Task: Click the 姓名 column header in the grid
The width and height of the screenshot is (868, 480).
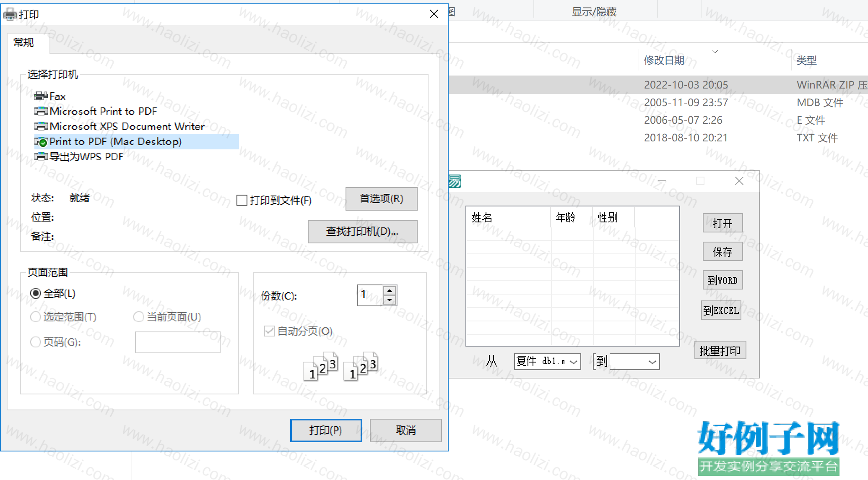Action: tap(509, 217)
